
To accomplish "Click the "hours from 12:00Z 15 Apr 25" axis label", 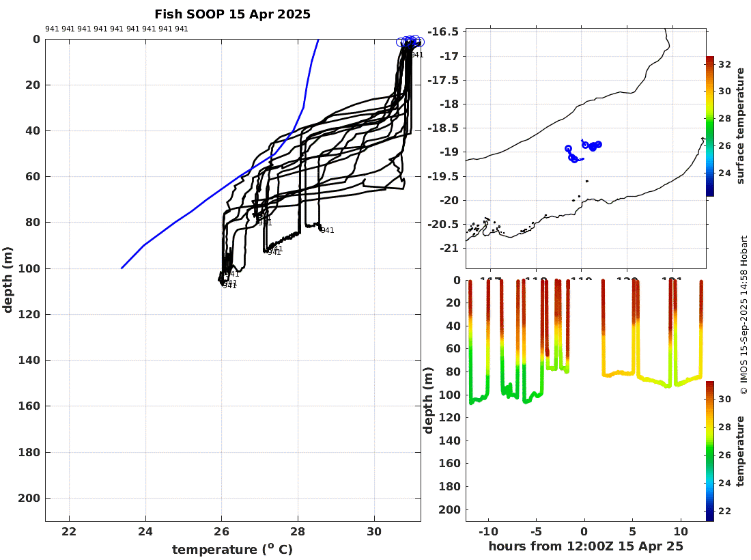I will pyautogui.click(x=586, y=546).
